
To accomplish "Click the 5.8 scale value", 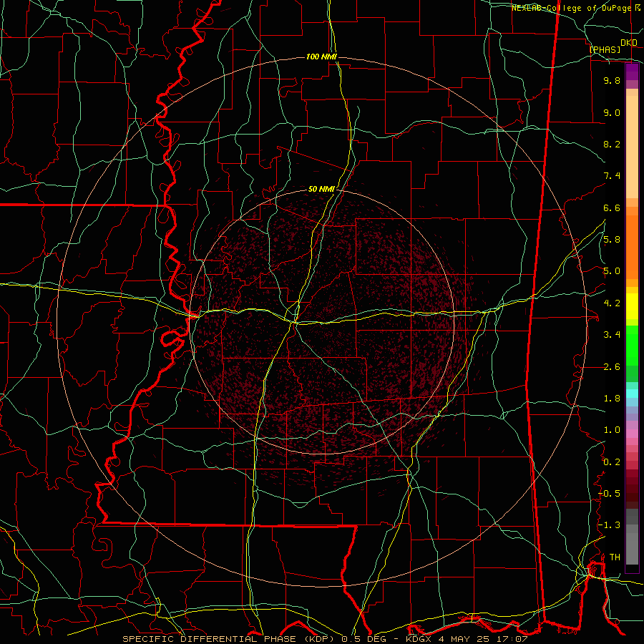I will (x=612, y=240).
